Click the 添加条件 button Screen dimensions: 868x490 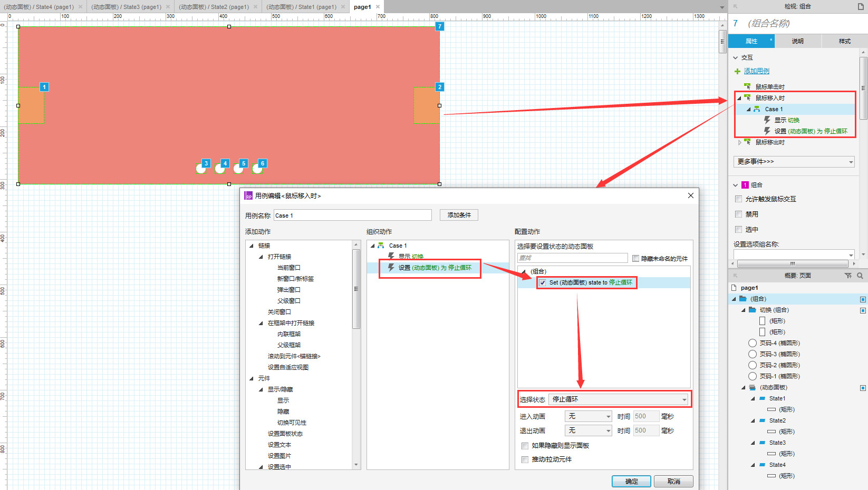[x=459, y=215]
